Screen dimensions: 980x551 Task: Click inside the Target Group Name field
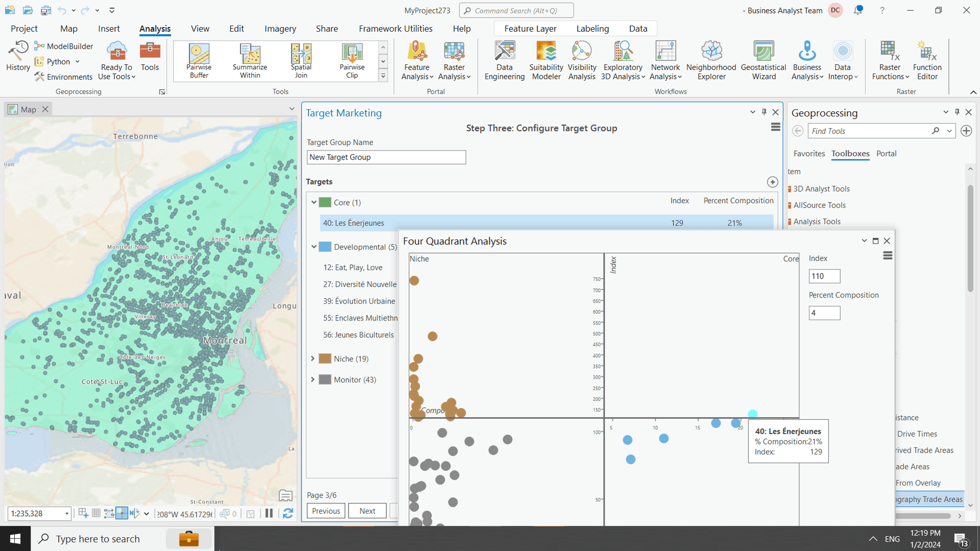tap(386, 157)
